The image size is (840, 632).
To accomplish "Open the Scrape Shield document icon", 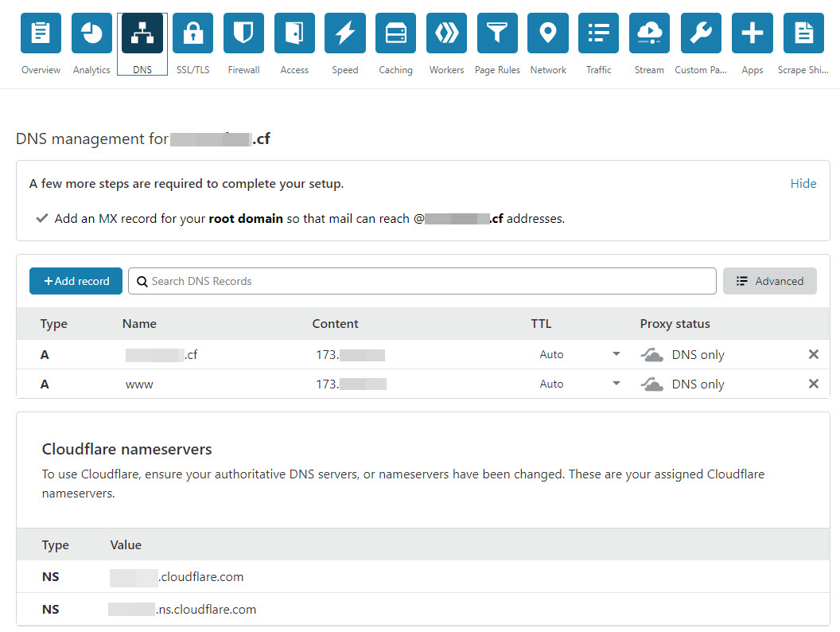I will point(803,33).
